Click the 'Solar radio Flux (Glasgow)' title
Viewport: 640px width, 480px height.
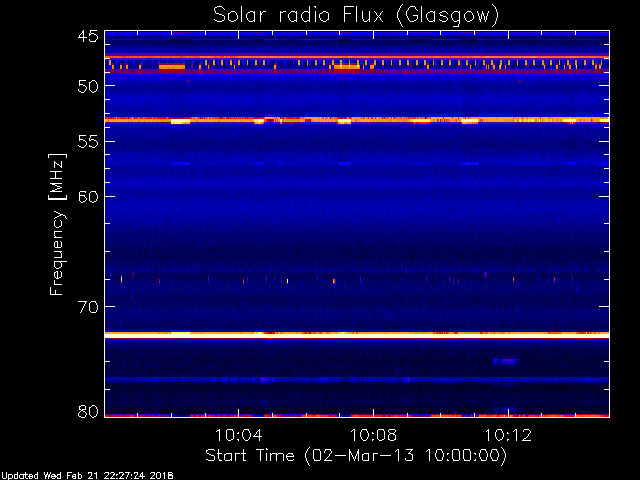pos(356,15)
